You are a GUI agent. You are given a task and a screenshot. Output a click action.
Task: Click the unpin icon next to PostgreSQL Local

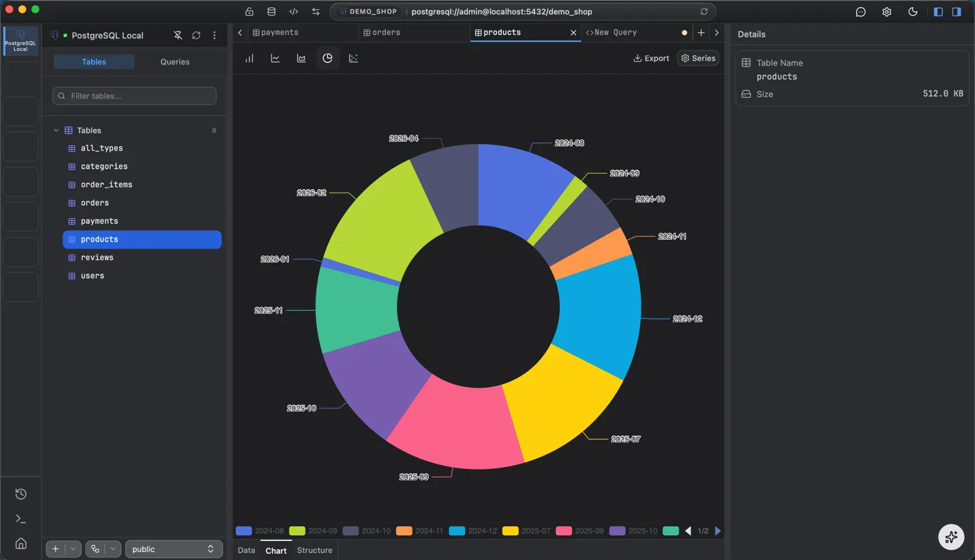(x=178, y=35)
